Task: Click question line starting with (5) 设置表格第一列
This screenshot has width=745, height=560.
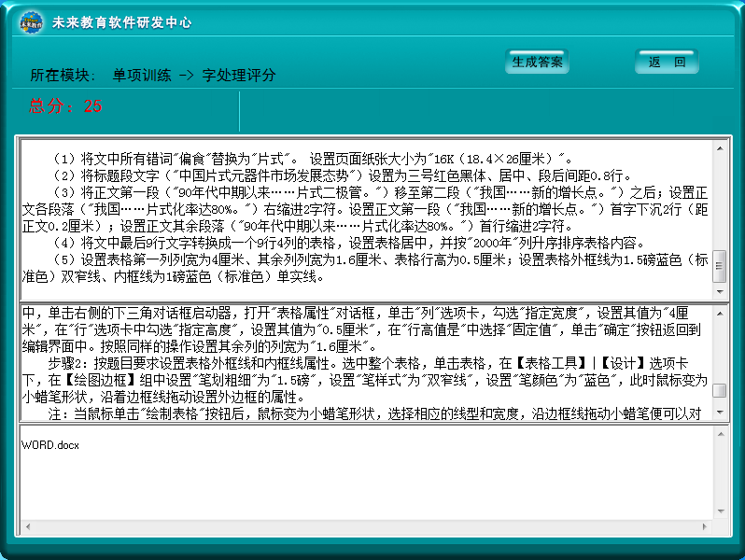Action: [365, 269]
